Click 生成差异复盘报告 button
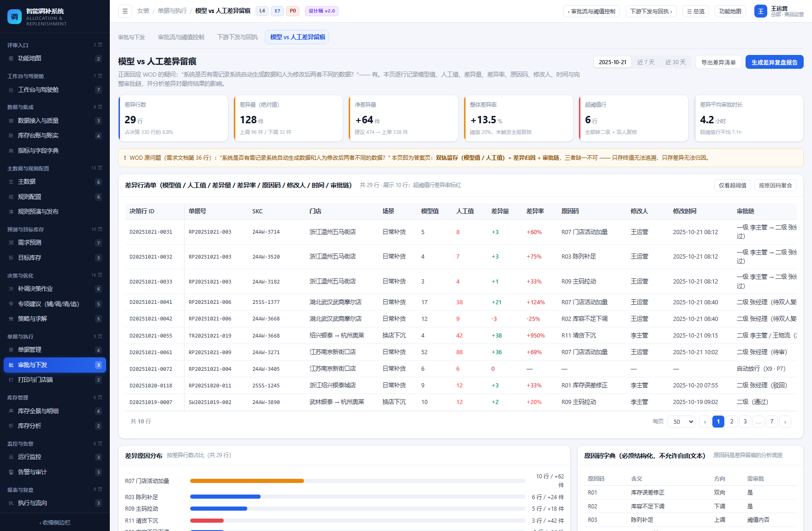Image resolution: width=812 pixels, height=531 pixels. (x=775, y=62)
